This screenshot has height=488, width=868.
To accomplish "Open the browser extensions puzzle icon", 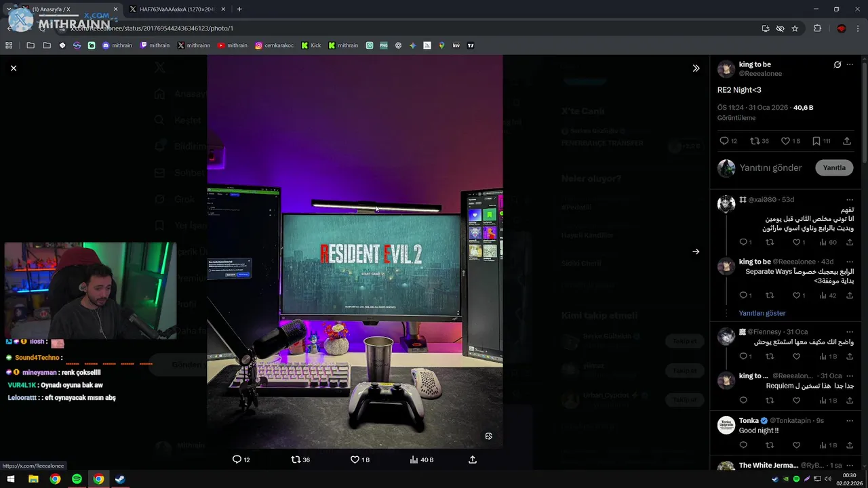I will point(817,28).
